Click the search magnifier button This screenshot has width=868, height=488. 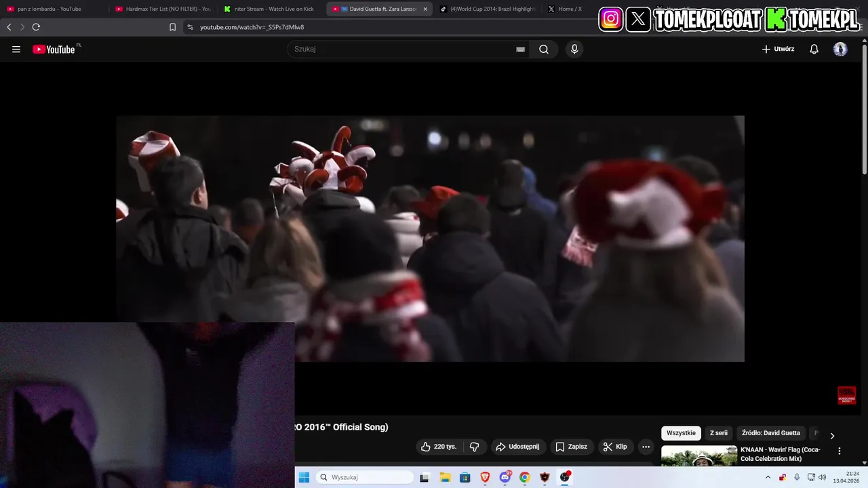(x=544, y=49)
